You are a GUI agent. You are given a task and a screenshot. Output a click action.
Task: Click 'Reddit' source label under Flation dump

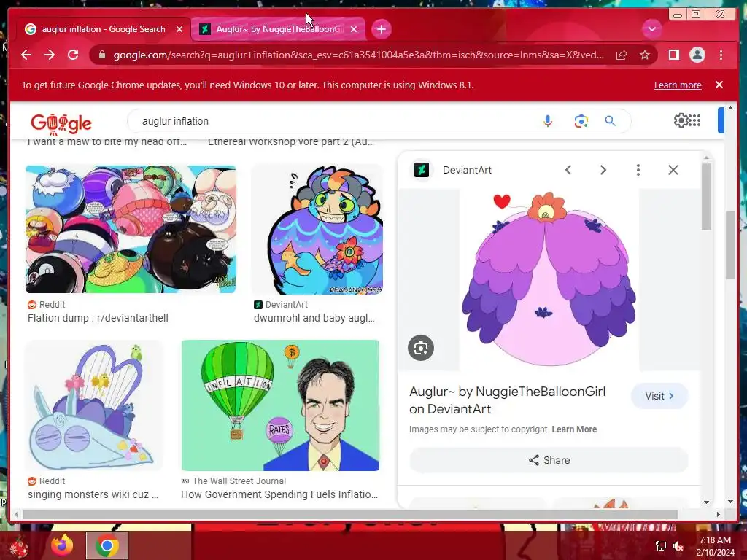[x=52, y=305]
